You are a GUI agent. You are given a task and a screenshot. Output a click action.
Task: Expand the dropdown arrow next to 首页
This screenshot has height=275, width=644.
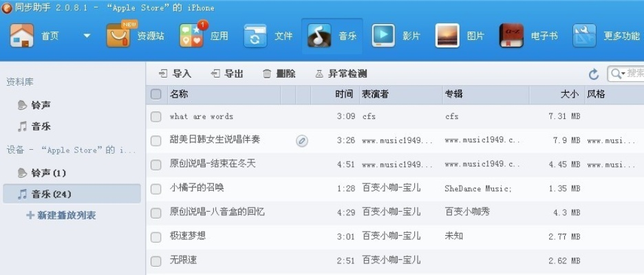coord(87,36)
